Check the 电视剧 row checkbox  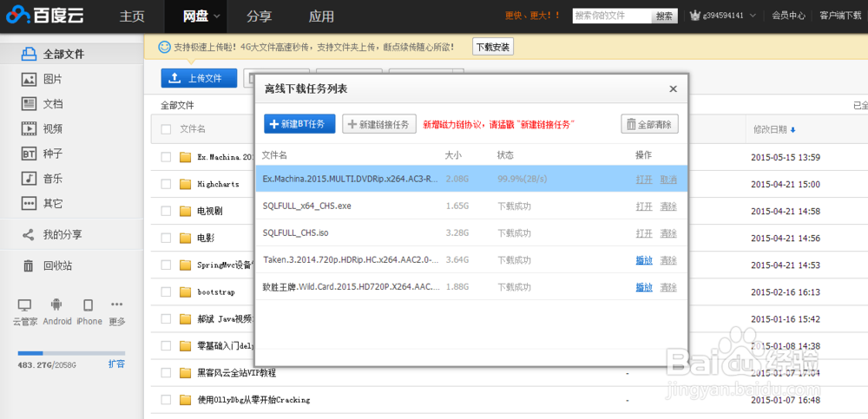(166, 211)
